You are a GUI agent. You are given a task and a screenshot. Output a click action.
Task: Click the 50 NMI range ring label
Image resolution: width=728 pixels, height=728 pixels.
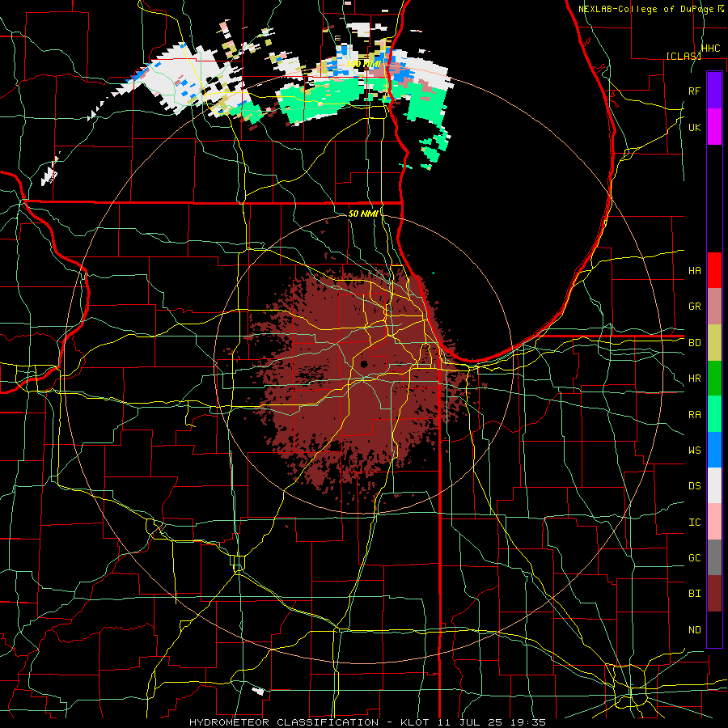(363, 214)
